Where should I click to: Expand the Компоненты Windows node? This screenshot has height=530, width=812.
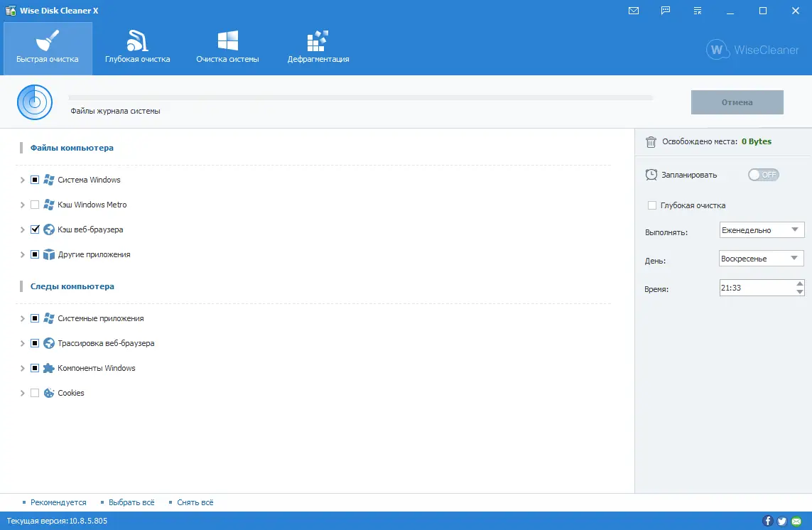(x=22, y=368)
